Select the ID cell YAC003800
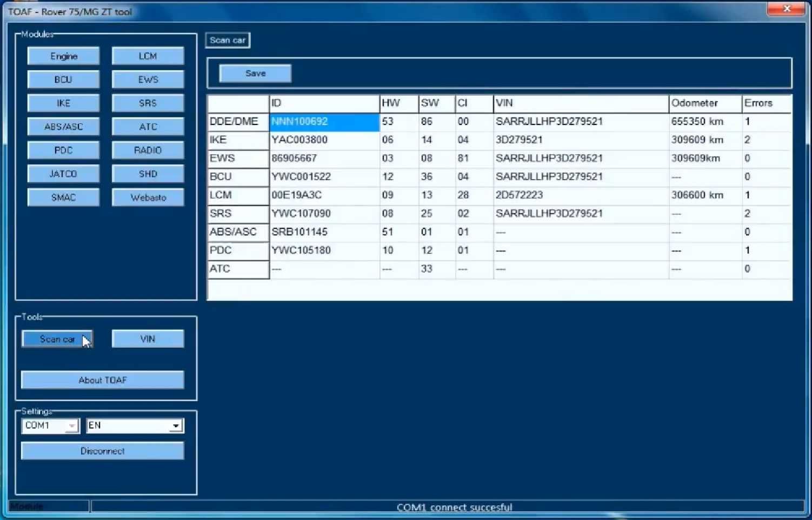 [x=324, y=140]
